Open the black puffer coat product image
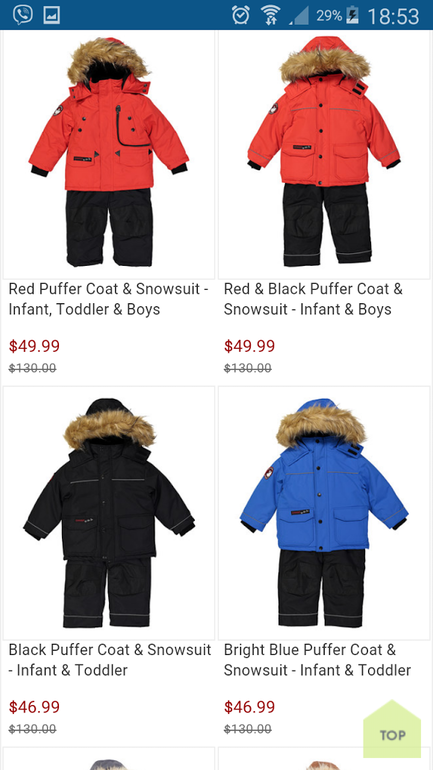 108,513
